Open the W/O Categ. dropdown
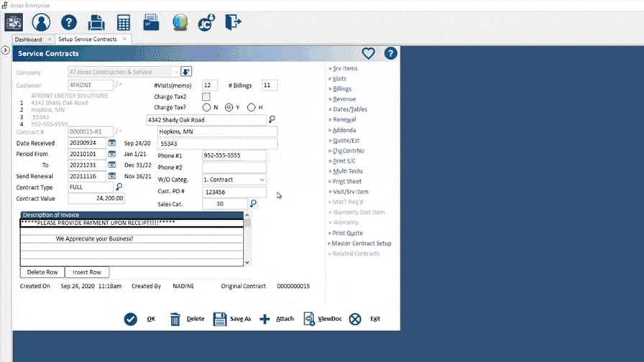The height and width of the screenshot is (362, 644). pos(262,180)
